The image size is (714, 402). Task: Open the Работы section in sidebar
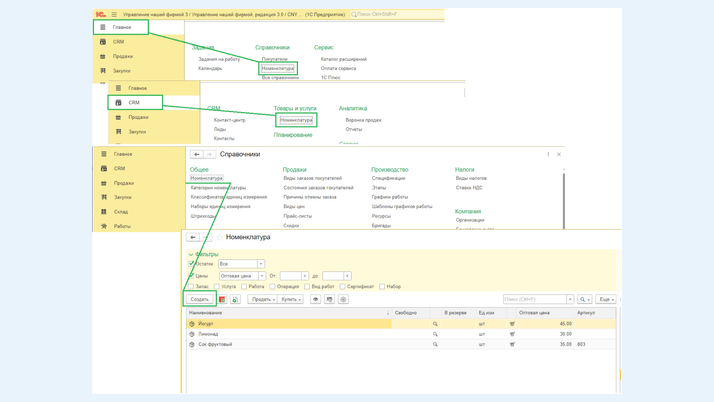point(121,226)
